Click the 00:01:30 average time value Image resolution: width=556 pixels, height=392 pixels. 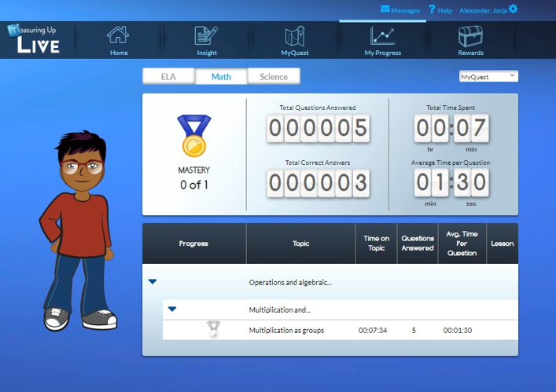coord(458,331)
